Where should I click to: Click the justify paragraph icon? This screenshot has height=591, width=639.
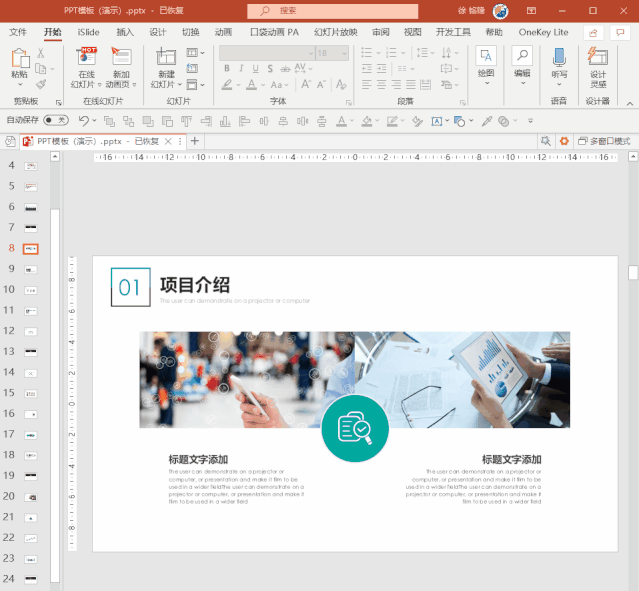[411, 85]
